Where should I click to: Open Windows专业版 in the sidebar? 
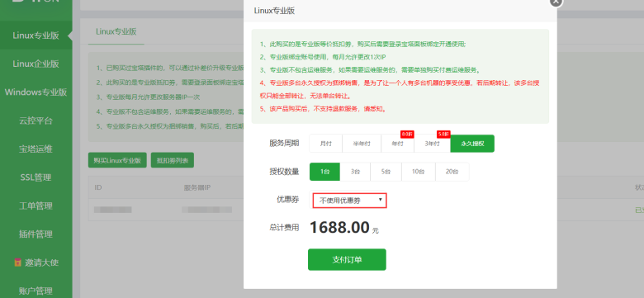(x=36, y=92)
